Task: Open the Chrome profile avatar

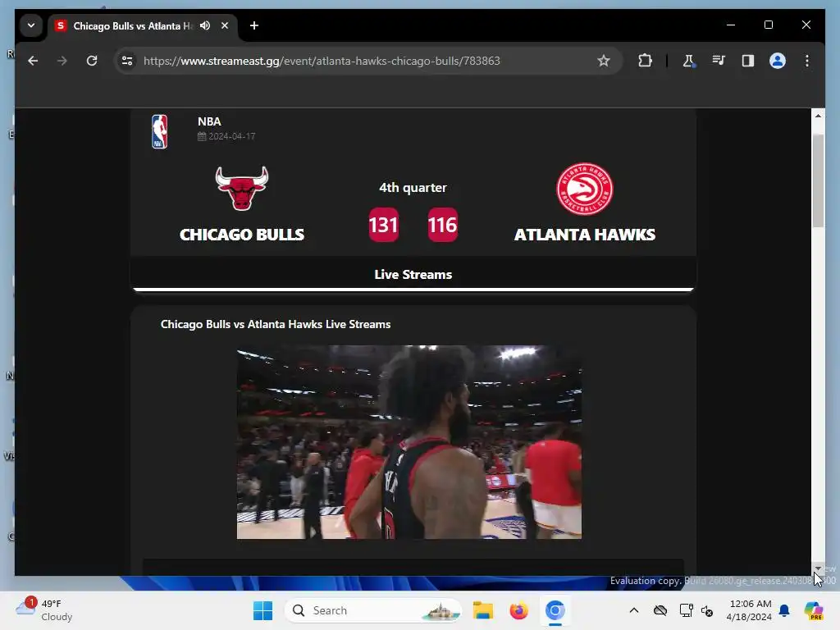Action: point(778,61)
